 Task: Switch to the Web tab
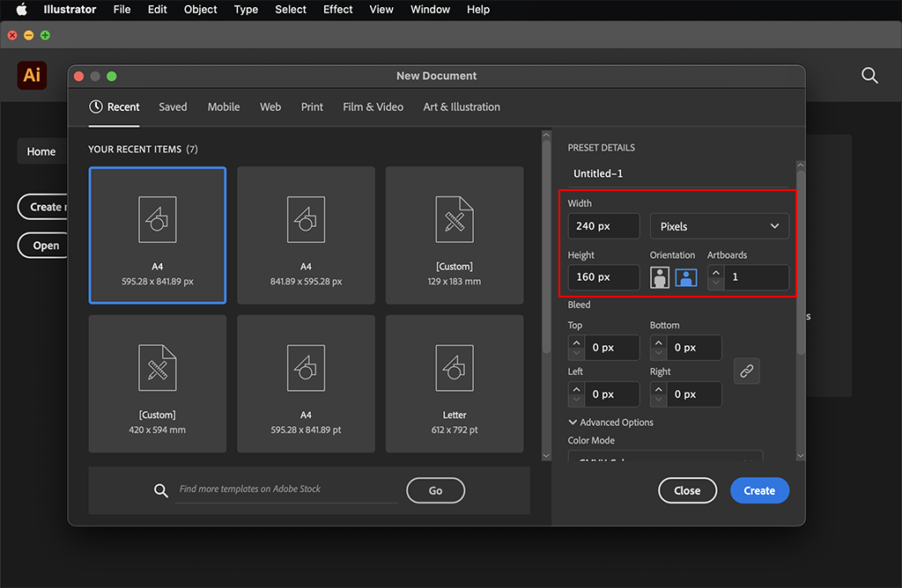pyautogui.click(x=270, y=107)
